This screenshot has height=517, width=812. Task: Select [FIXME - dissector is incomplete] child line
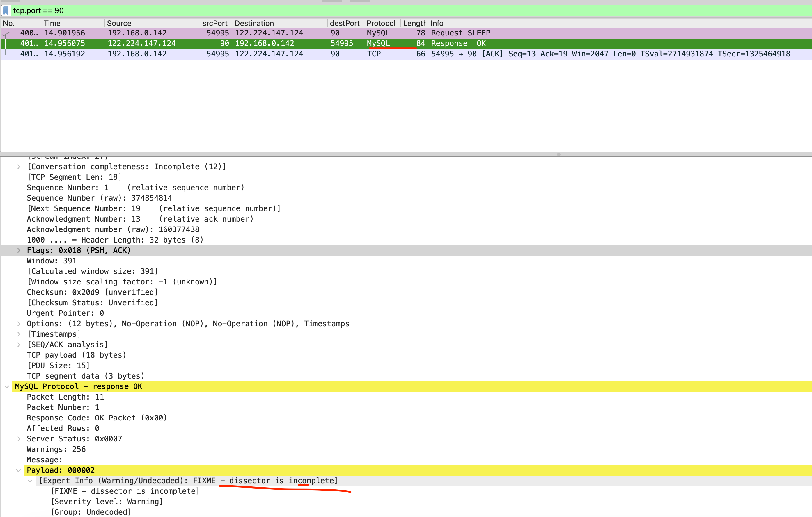(125, 491)
